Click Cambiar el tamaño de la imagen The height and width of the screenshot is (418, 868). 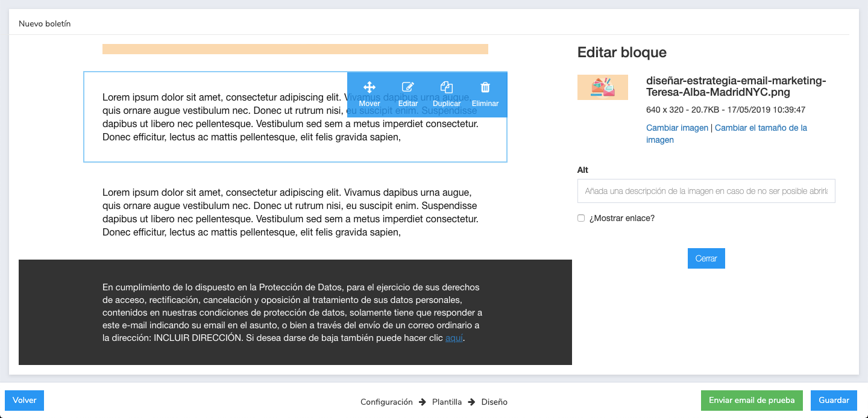pos(761,128)
